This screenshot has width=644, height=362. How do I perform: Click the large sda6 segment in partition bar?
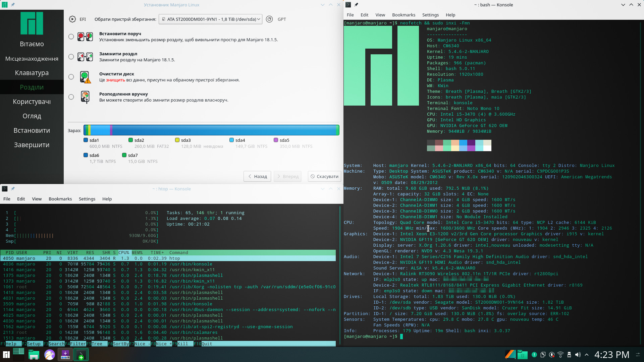224,130
